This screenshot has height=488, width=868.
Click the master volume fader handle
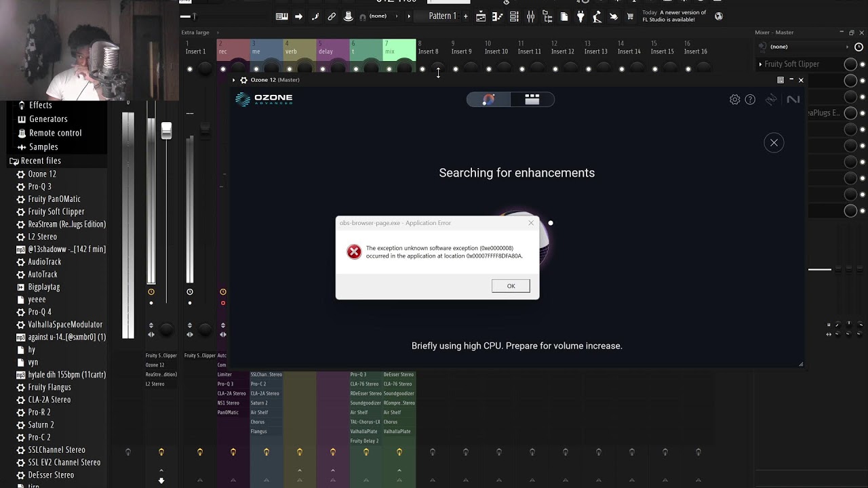click(166, 131)
